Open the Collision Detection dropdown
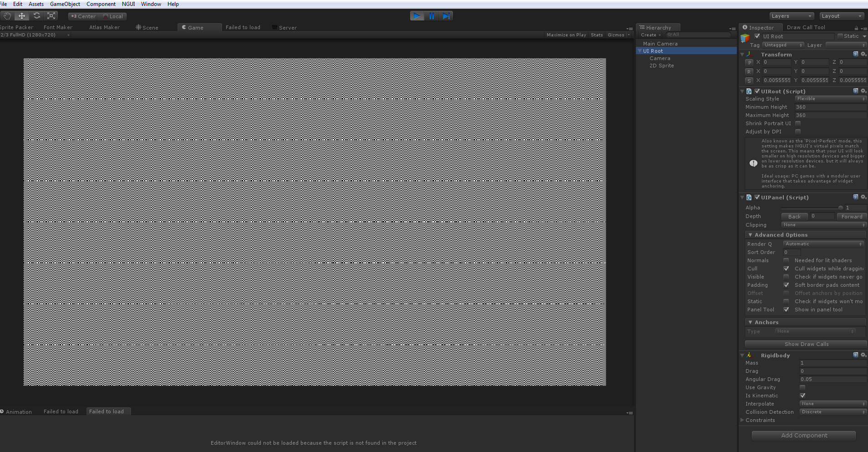 (x=833, y=412)
